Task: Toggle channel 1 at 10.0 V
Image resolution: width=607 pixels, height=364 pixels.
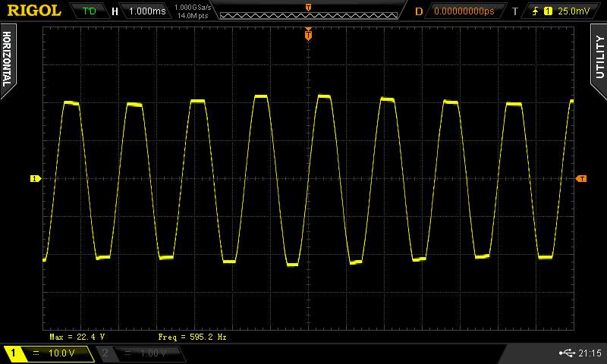Action: tap(48, 353)
